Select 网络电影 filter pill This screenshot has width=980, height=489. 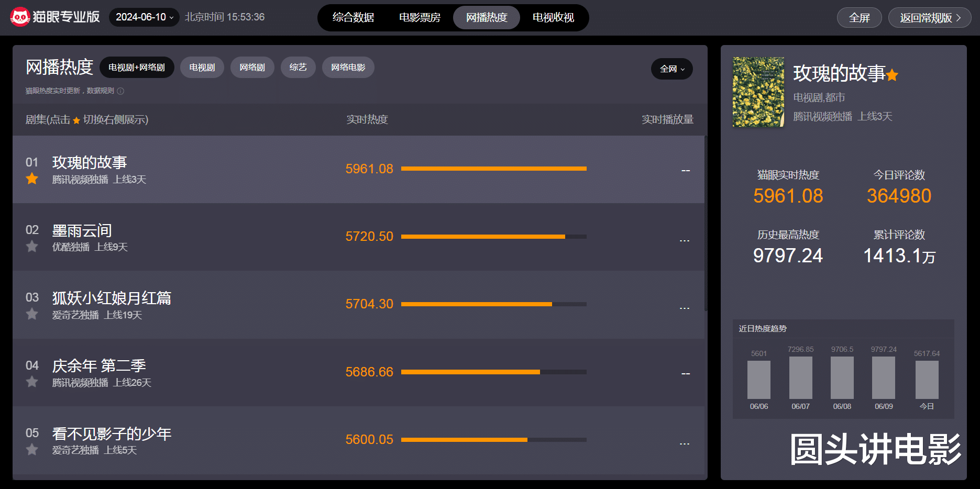(348, 68)
